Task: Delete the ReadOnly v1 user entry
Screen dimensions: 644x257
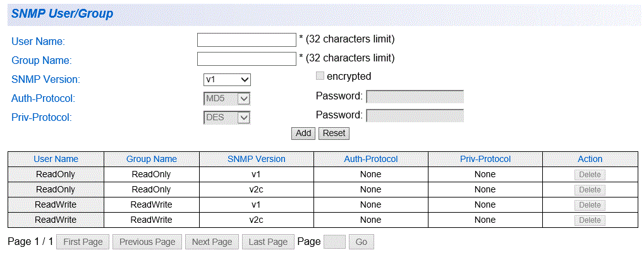Action: pyautogui.click(x=590, y=174)
